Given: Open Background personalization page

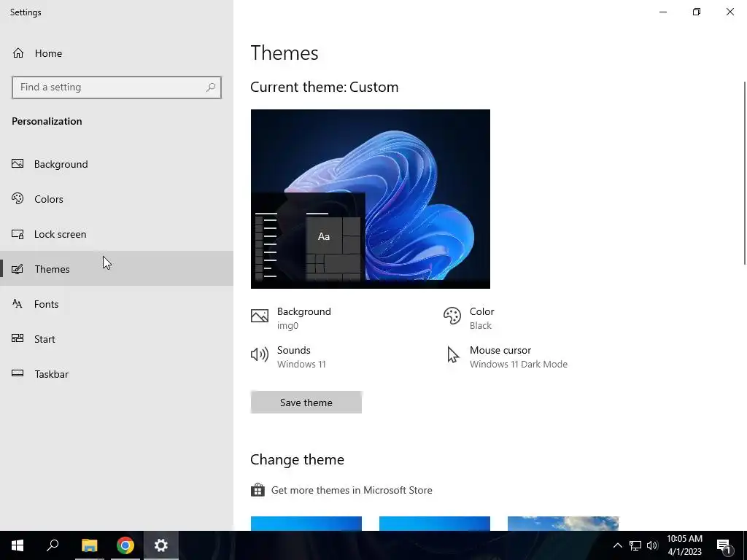Looking at the screenshot, I should 117,164.
